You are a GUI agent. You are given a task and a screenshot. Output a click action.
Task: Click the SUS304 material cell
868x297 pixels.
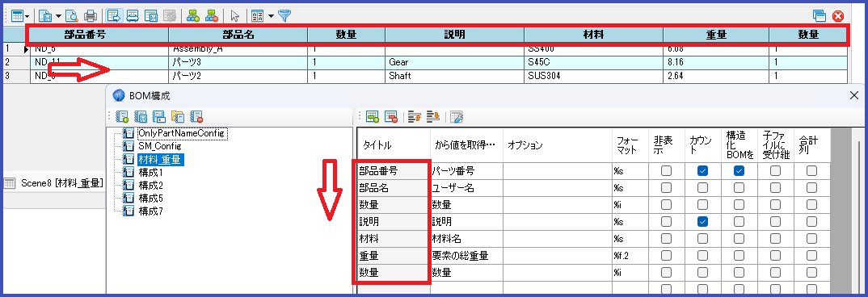point(593,76)
